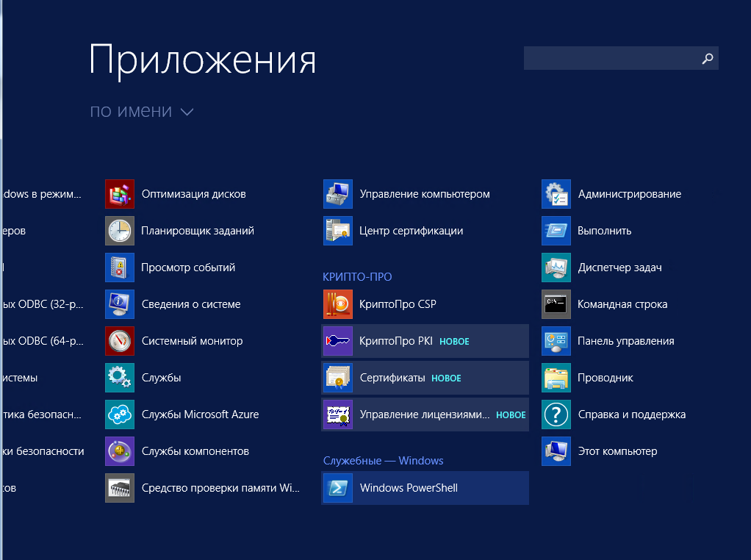Open КриптоПро PKI key icon

(x=338, y=341)
